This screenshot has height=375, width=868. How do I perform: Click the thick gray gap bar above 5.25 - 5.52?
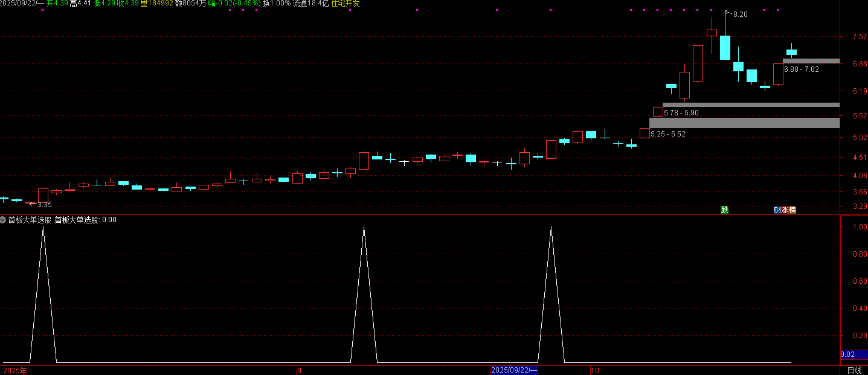point(744,123)
